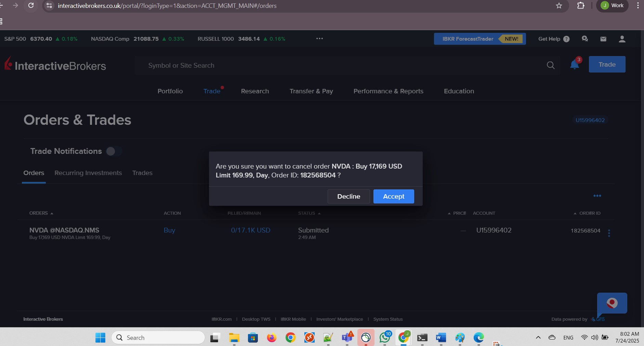This screenshot has height=346, width=644.
Task: Click the Windows taskbar Search box
Action: 158,337
